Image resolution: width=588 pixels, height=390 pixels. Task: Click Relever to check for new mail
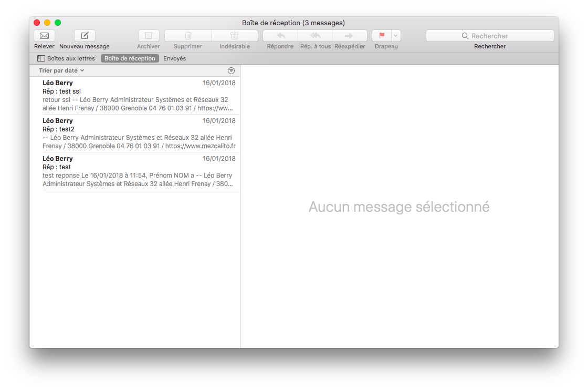point(44,36)
